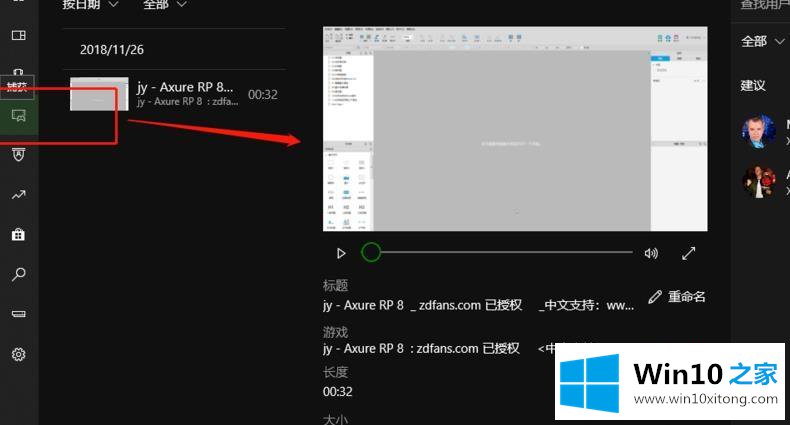Screen dimensions: 790x425
Task: Play the captured video clip
Action: (x=341, y=253)
